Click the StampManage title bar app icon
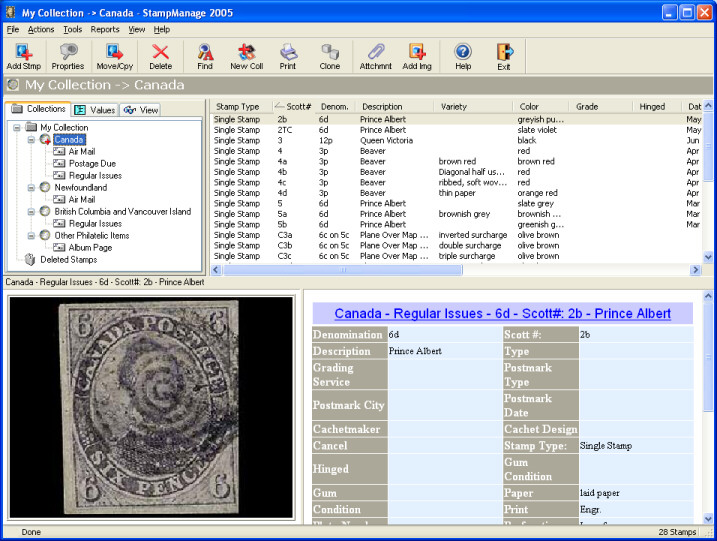The width and height of the screenshot is (717, 541). click(11, 12)
